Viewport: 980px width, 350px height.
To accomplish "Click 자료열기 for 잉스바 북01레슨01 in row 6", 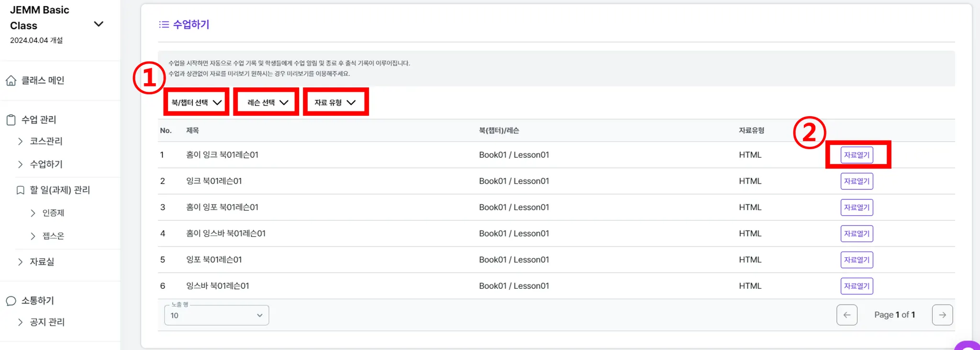I will coord(857,286).
